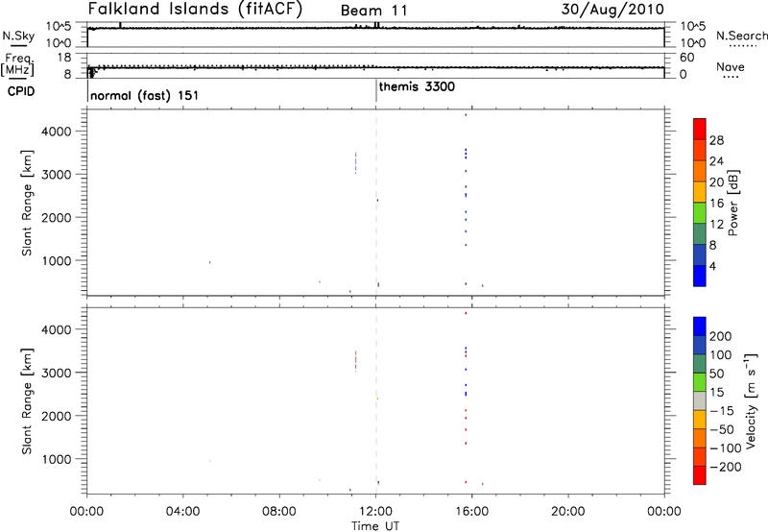
Task: Click the noise trace line in the N.Sky panel
Action: coord(375,29)
